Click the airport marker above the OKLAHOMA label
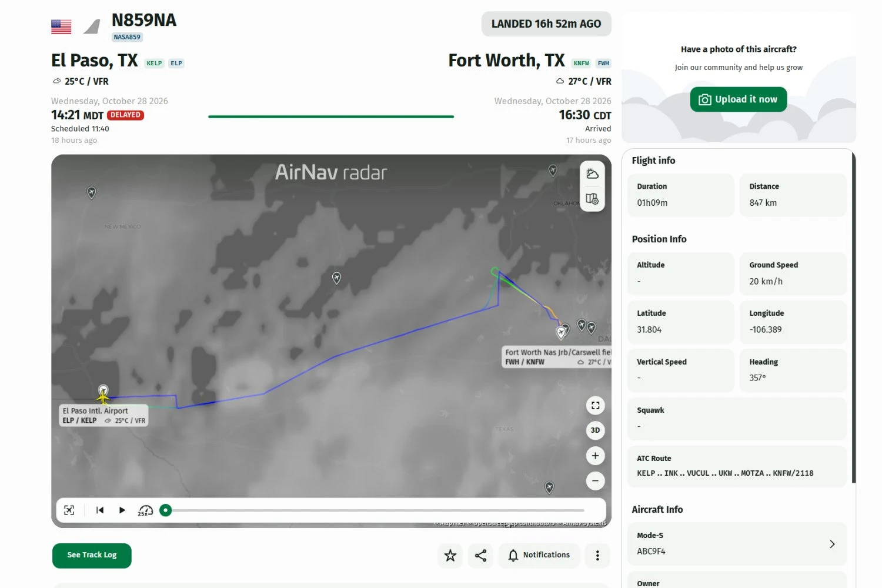Screen dimensions: 882x588 (x=553, y=170)
